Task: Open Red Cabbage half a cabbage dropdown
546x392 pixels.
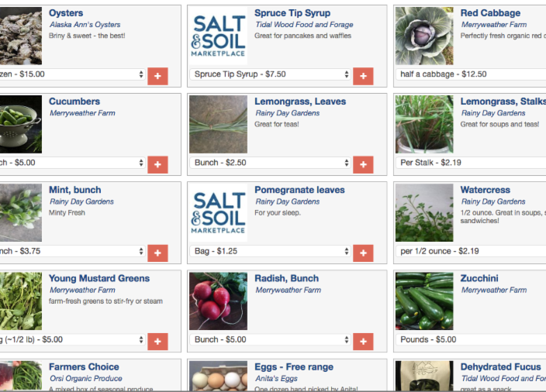Action: pos(471,74)
